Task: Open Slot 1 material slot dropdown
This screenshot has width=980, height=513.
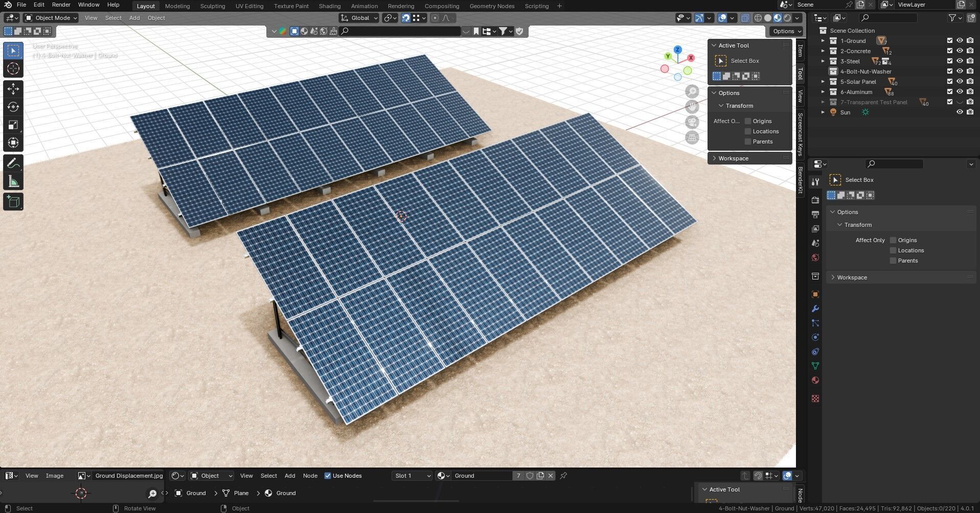Action: (x=412, y=476)
